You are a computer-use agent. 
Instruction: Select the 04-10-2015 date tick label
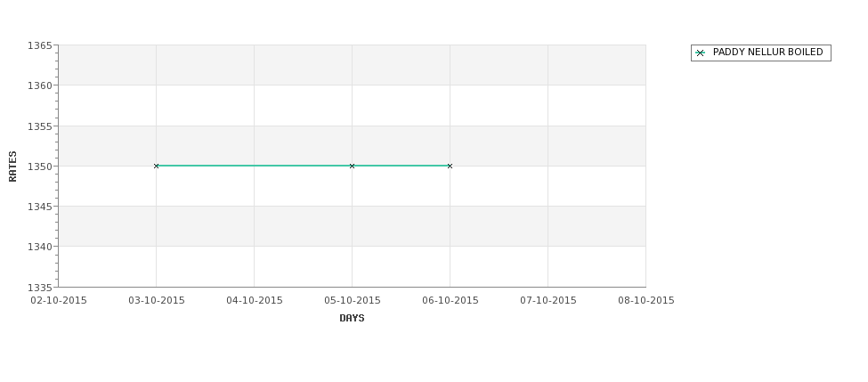click(x=255, y=301)
